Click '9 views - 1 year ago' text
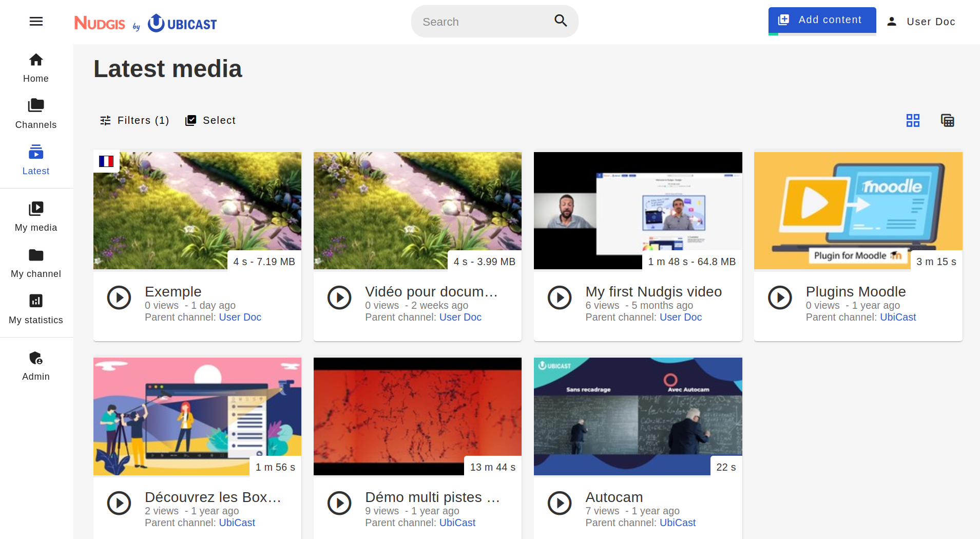 pyautogui.click(x=412, y=511)
